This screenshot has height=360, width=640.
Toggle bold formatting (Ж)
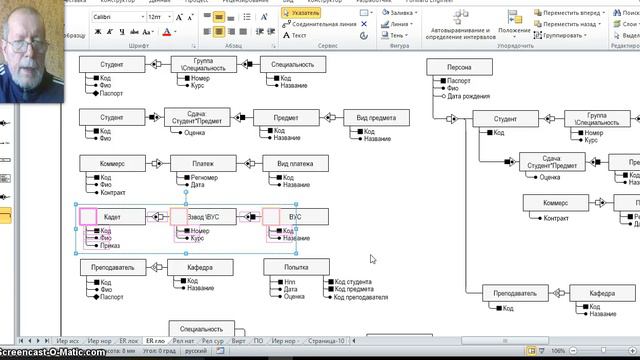click(98, 32)
